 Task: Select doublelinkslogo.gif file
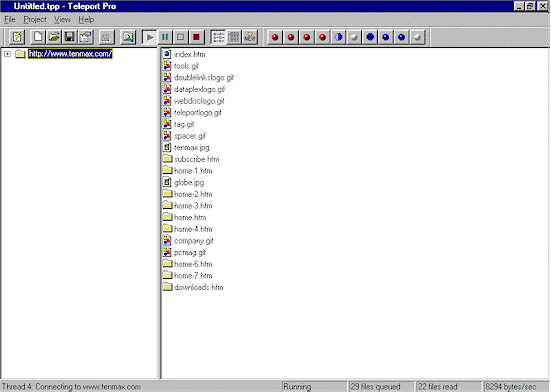(x=204, y=78)
